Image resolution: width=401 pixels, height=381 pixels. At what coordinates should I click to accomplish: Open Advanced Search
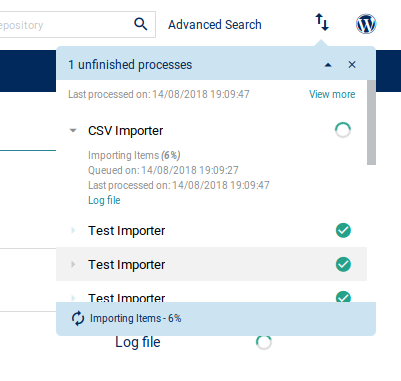215,25
